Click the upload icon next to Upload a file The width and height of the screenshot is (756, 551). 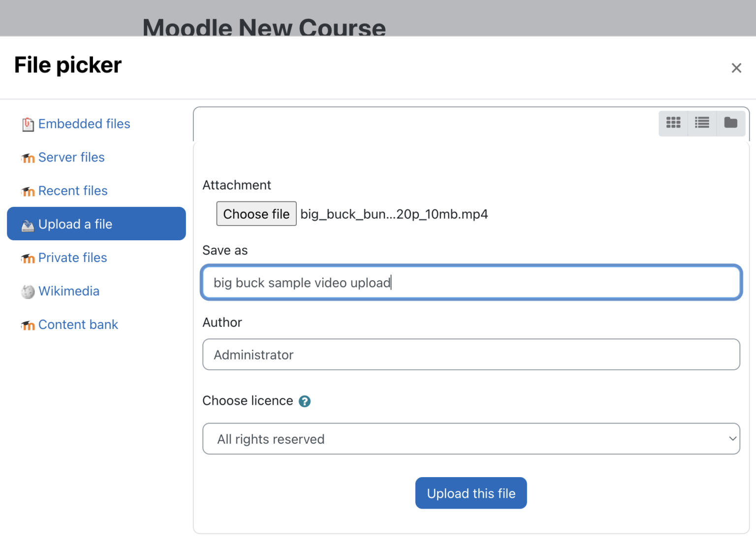pyautogui.click(x=28, y=225)
